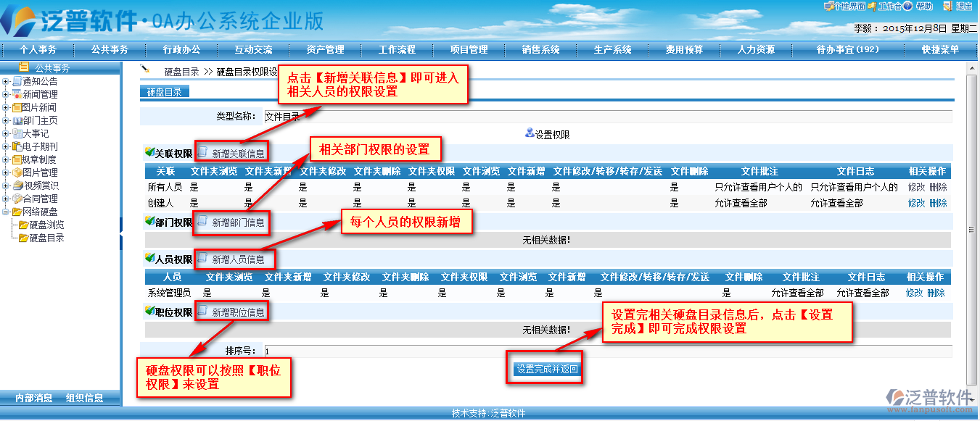Viewport: 980px width, 421px height.
Task: Open the 工作流程 menu
Action: [x=397, y=50]
